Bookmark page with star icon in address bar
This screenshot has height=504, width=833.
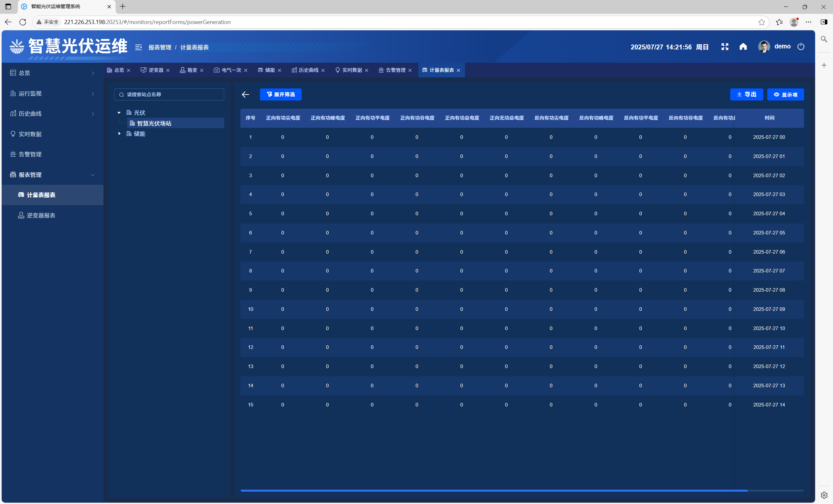coord(761,22)
